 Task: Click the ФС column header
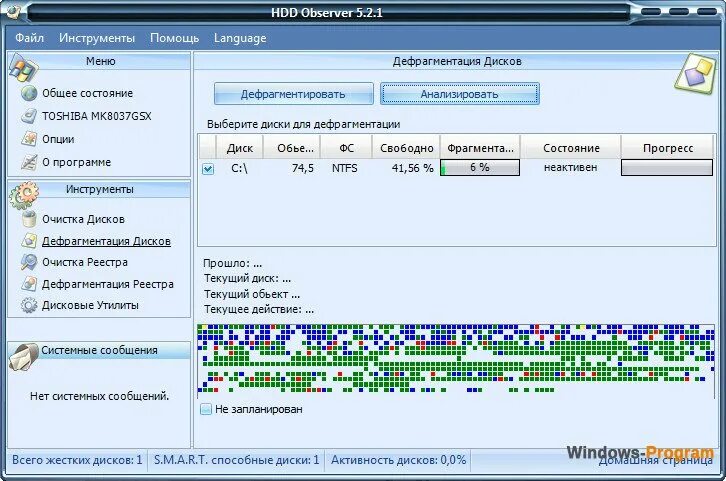point(346,148)
